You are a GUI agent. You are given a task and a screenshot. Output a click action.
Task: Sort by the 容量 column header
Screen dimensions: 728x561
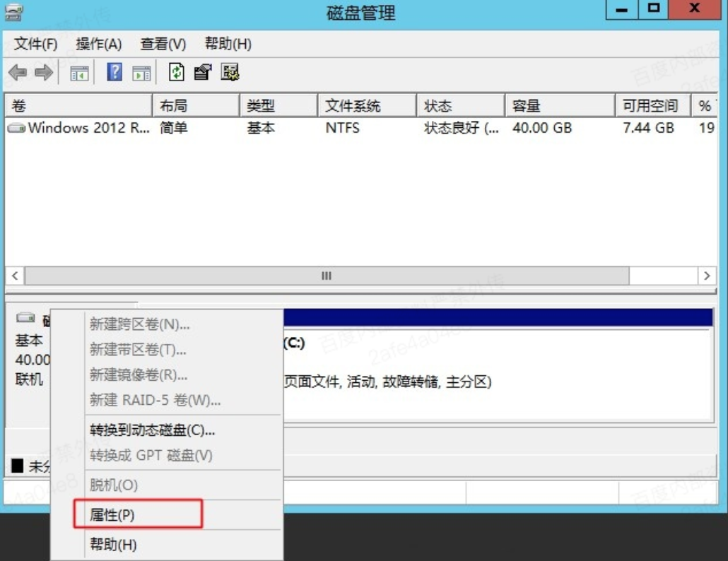(x=527, y=106)
